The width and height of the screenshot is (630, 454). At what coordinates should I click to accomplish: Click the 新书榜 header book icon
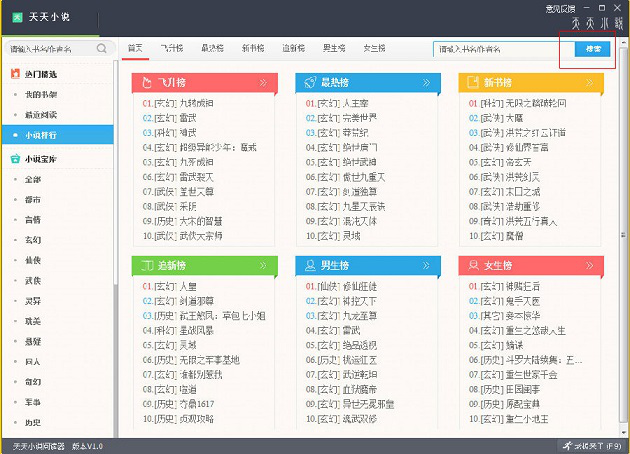pos(473,82)
